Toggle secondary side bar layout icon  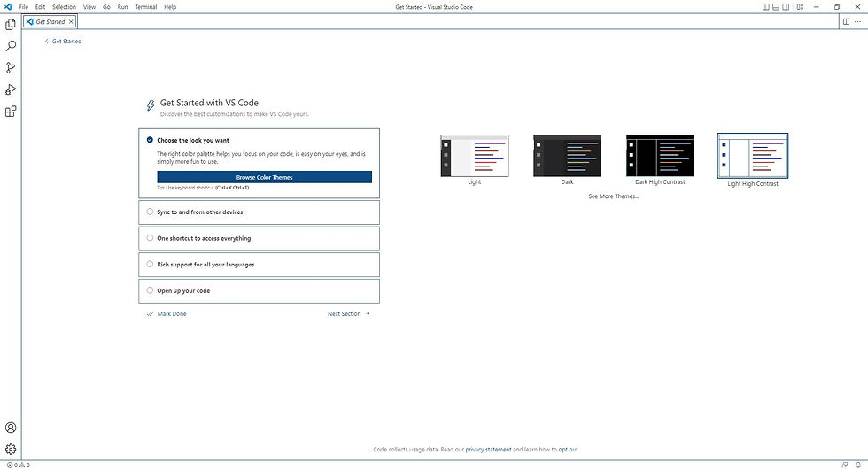tap(786, 6)
